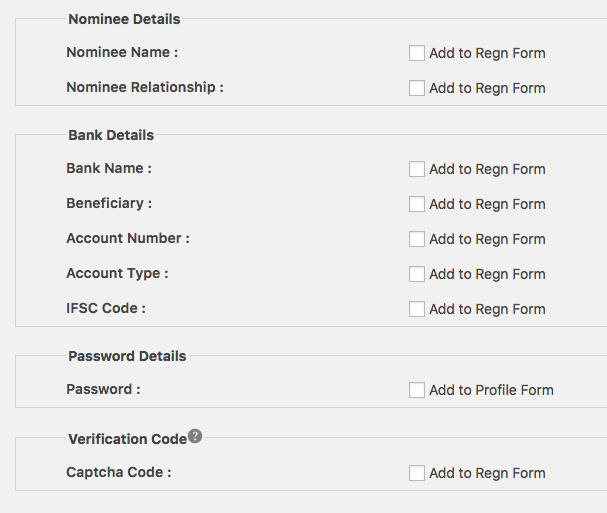The image size is (607, 513).
Task: Check the Captcha Code checkbox
Action: coord(417,473)
